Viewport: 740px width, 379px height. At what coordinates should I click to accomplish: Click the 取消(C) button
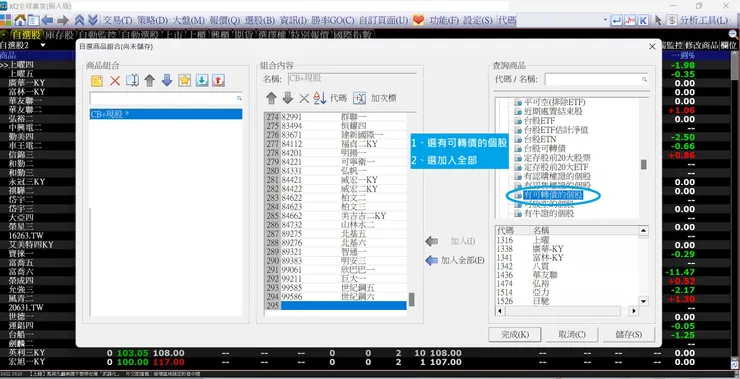click(572, 334)
